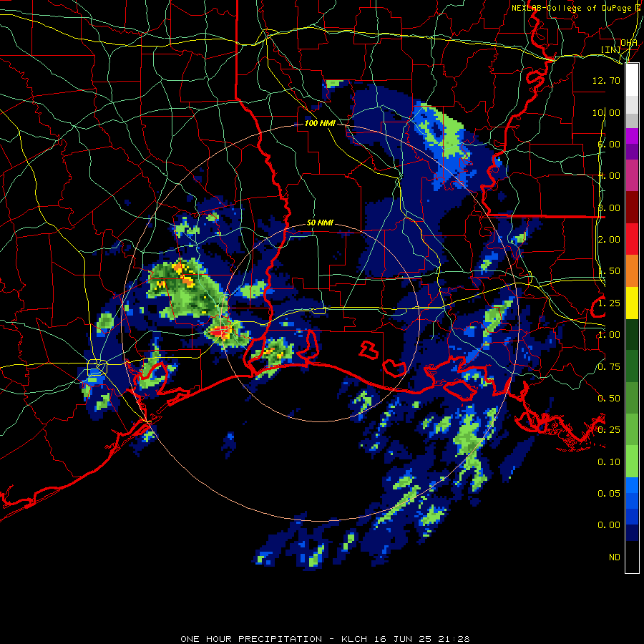Click the 0.00 legend value

(609, 525)
